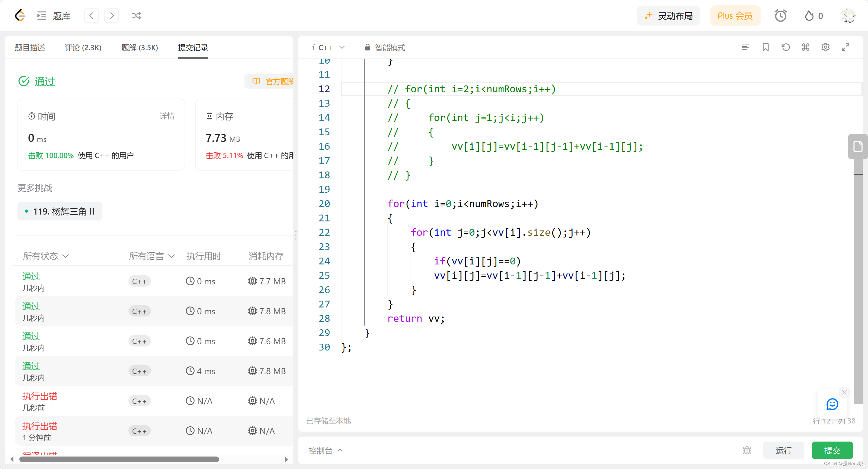Viewport: 868px width, 469px height.
Task: Open the 执行出错 几秒前 submission
Action: pyautogui.click(x=153, y=401)
